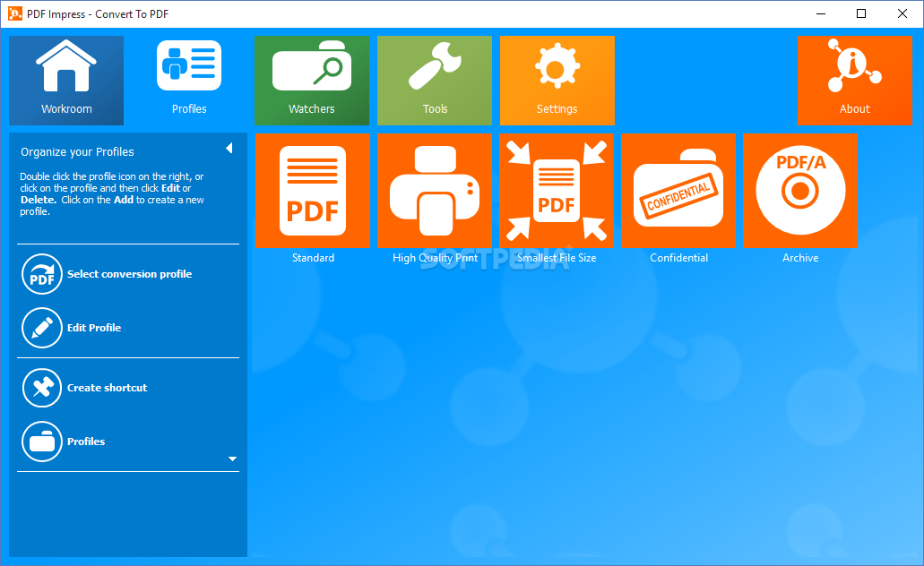The height and width of the screenshot is (566, 924).
Task: Click the sidebar Profiles text label
Action: (86, 442)
